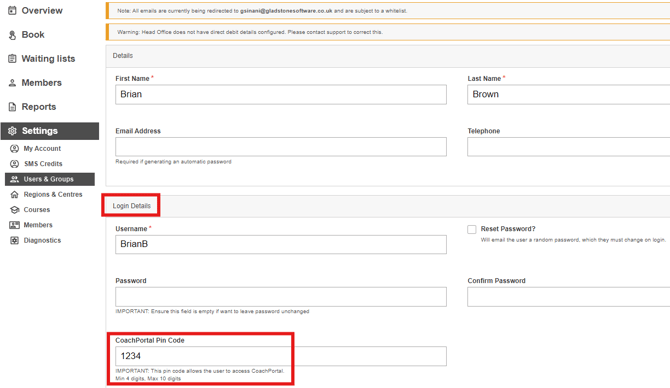670x388 pixels.
Task: Click the Login Details section header
Action: coord(132,206)
